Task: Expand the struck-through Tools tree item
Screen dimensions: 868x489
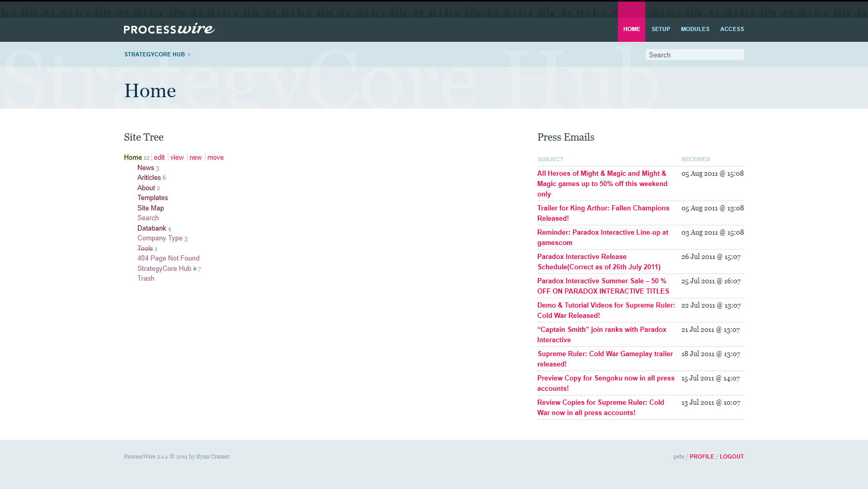Action: [x=145, y=249]
